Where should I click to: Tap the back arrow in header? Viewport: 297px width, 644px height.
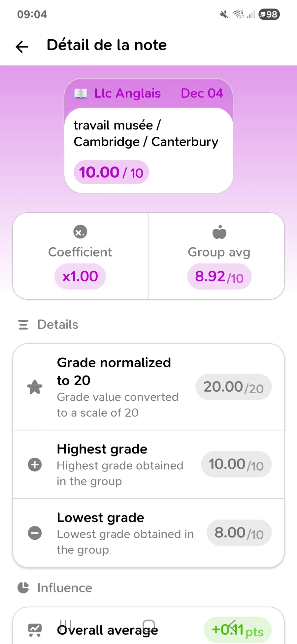pyautogui.click(x=22, y=47)
